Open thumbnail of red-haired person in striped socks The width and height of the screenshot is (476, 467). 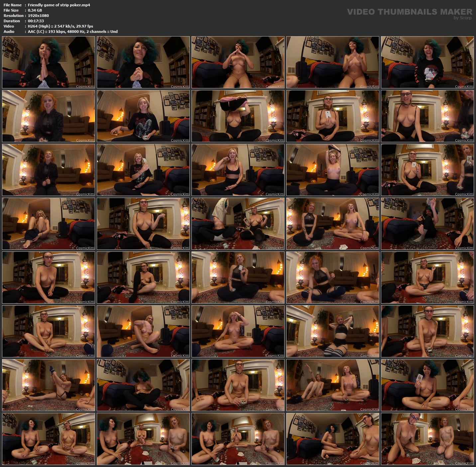(332, 277)
